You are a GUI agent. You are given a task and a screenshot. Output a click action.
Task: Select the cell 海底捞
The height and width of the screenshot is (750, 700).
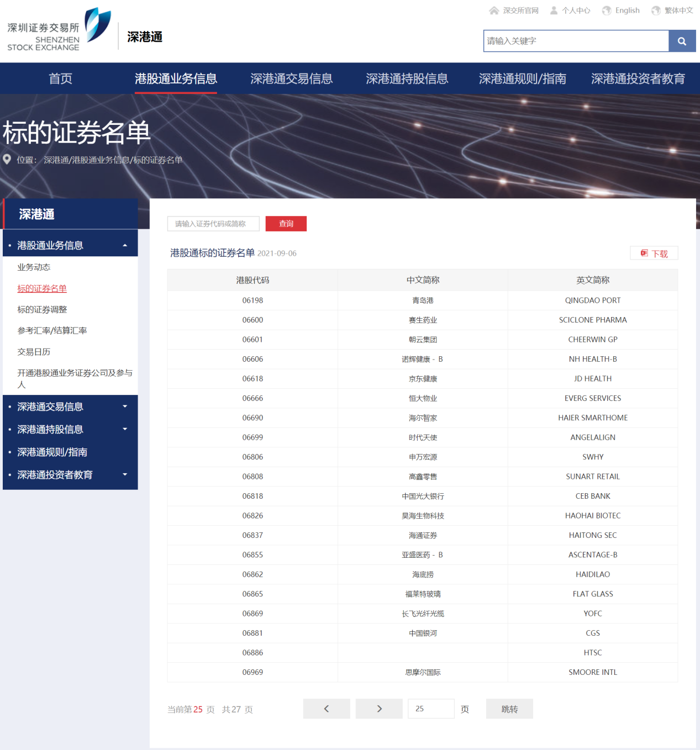pyautogui.click(x=423, y=575)
